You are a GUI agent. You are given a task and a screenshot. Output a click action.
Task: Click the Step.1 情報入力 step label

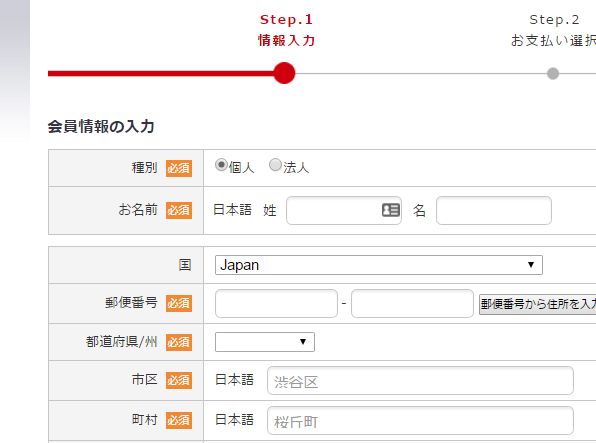pos(287,30)
